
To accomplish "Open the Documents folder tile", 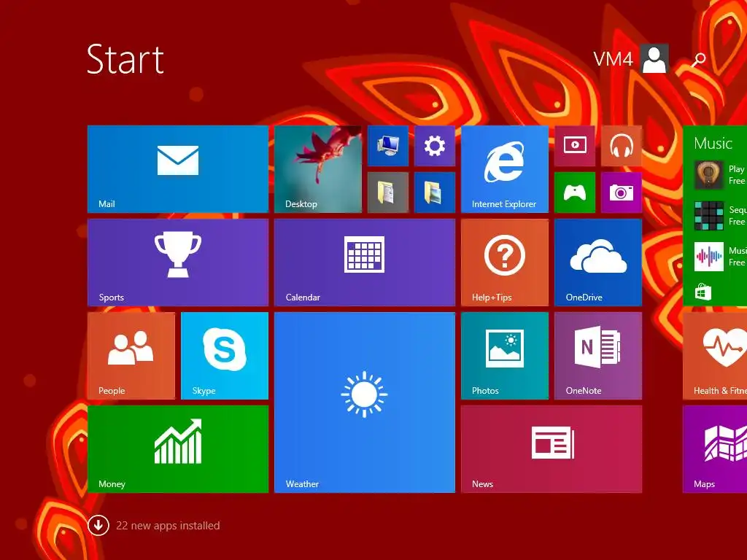I will [x=388, y=192].
